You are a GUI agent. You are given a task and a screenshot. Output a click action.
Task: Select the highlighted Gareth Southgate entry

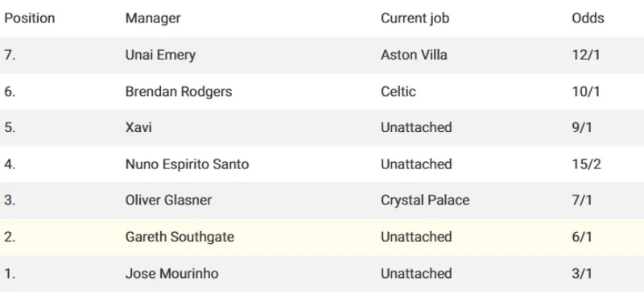click(180, 237)
